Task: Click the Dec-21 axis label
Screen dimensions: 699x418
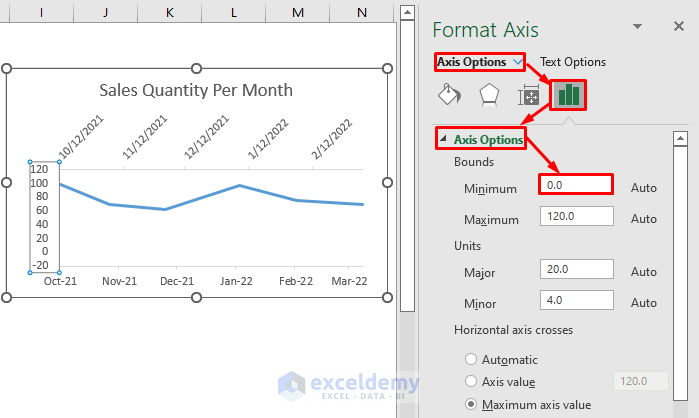Action: pyautogui.click(x=177, y=281)
